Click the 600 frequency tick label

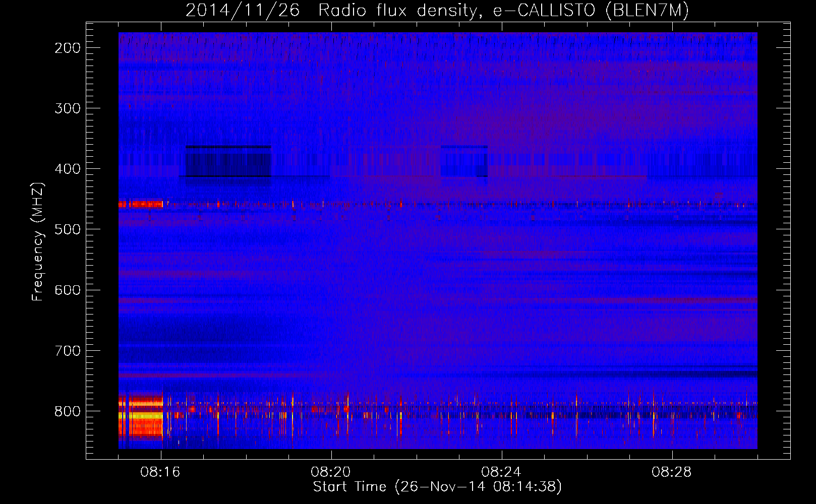pyautogui.click(x=68, y=290)
